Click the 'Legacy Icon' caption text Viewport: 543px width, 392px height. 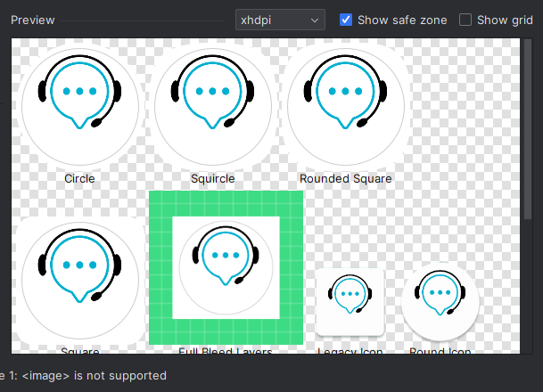350,352
